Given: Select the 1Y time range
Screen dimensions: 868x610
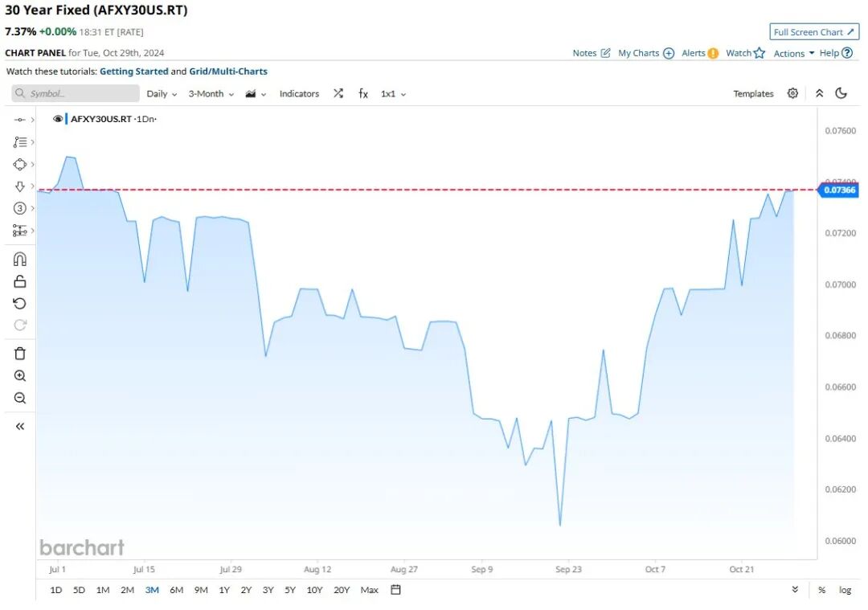Looking at the screenshot, I should coord(223,590).
